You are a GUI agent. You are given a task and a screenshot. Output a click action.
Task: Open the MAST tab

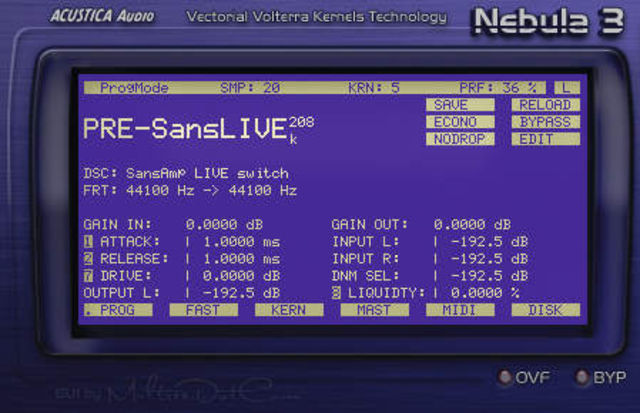[x=374, y=310]
